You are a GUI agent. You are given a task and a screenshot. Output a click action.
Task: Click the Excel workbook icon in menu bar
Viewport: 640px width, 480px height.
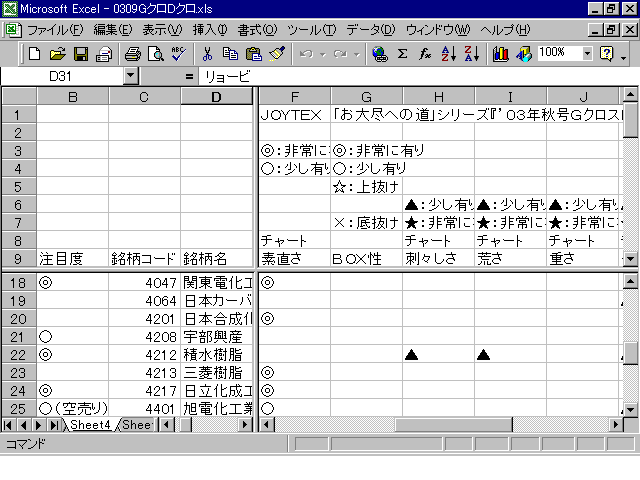coord(13,30)
